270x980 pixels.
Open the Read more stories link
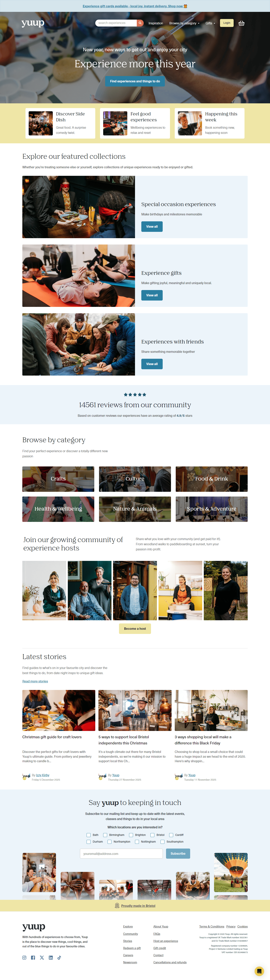(x=35, y=681)
